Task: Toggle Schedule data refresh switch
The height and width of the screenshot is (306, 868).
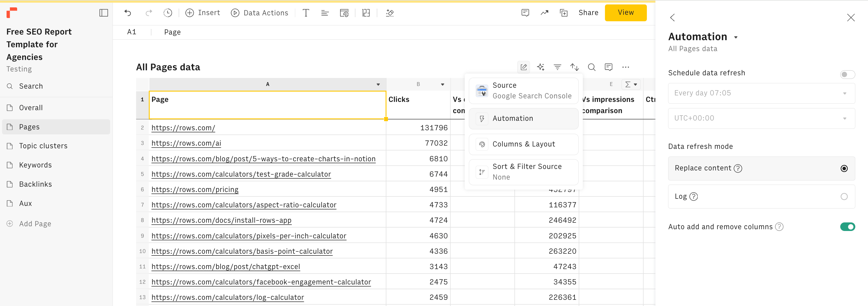Action: click(x=847, y=74)
